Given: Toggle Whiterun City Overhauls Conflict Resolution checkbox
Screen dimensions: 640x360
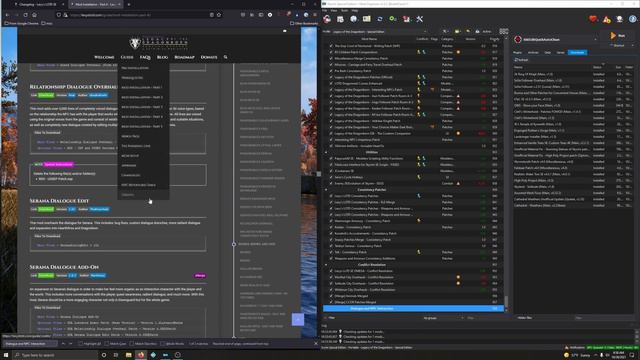Looking at the screenshot, I should [x=331, y=290].
